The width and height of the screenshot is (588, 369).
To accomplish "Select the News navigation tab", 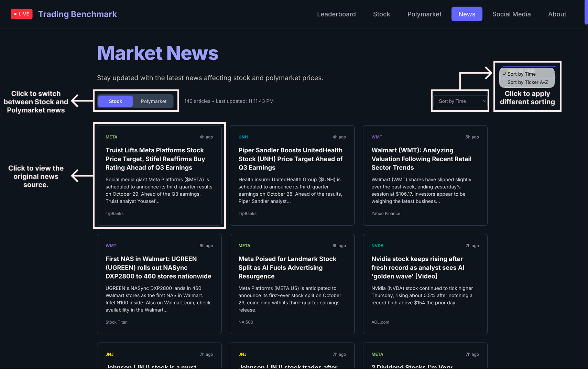I will [x=467, y=14].
